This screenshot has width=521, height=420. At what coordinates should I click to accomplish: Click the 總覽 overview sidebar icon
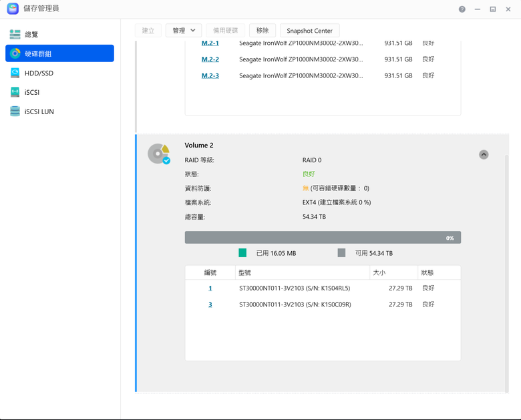click(x=15, y=34)
